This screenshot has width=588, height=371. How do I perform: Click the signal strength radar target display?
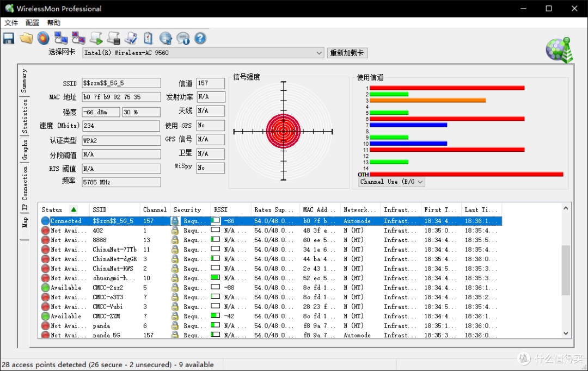pyautogui.click(x=284, y=131)
